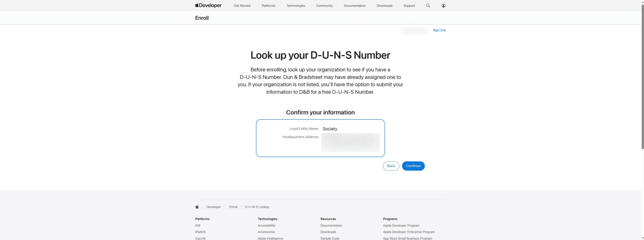The height and width of the screenshot is (240, 644).
Task: Click the Programs footer heading
Action: coord(390,219)
